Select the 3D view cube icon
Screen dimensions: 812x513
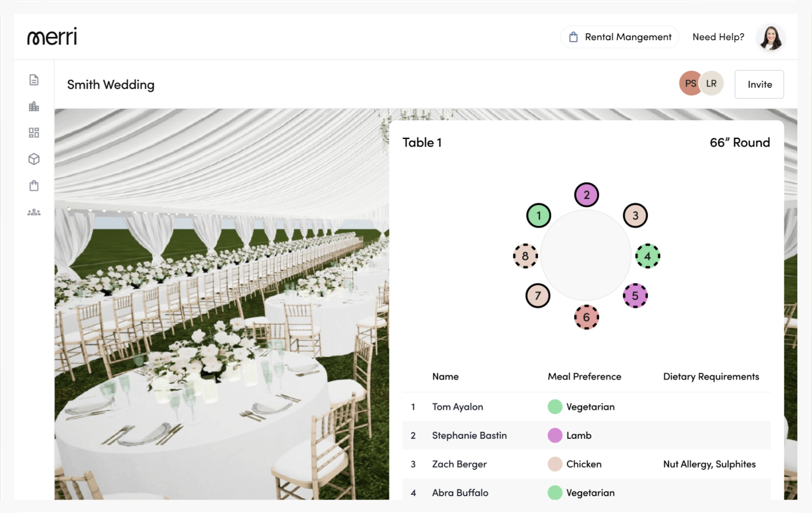34,159
